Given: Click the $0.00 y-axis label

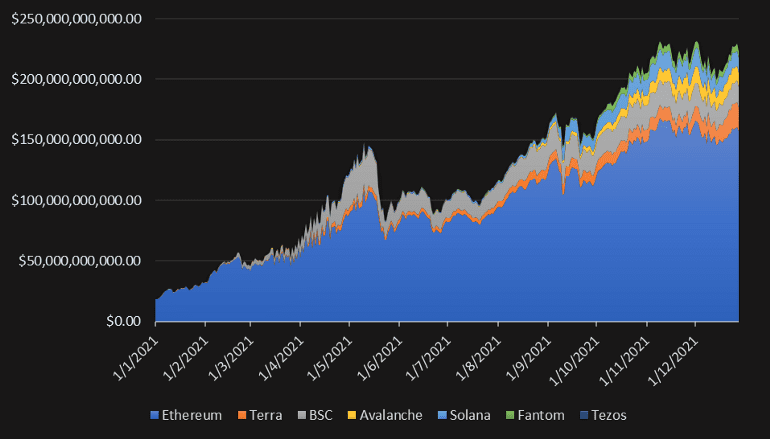Looking at the screenshot, I should (x=123, y=321).
